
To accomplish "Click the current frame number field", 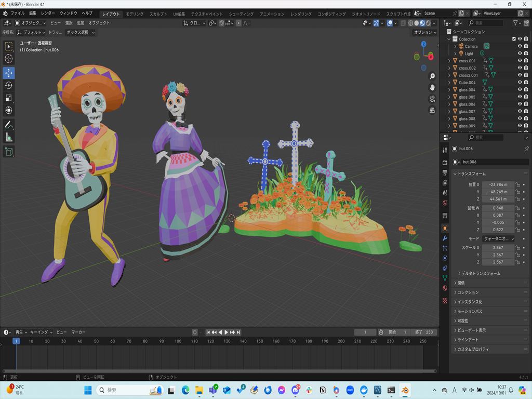I will [365, 332].
